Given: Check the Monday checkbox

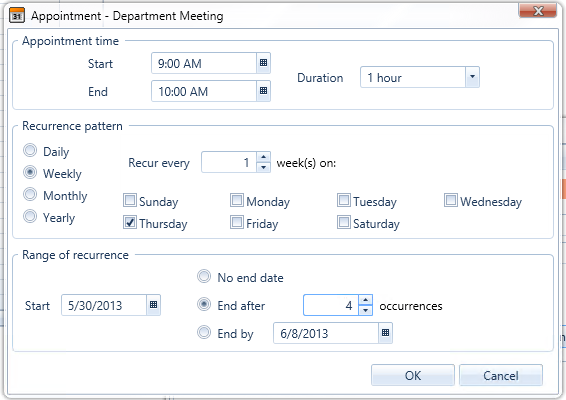Looking at the screenshot, I should click(237, 200).
